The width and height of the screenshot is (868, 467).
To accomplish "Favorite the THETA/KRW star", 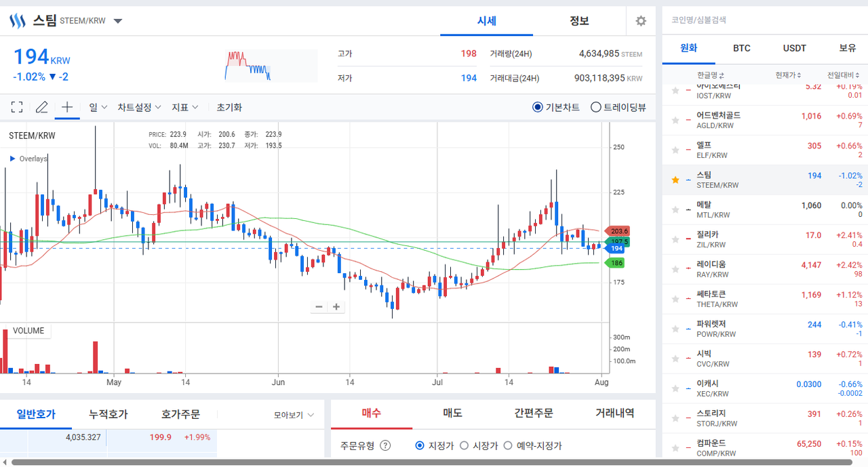I will pos(675,299).
